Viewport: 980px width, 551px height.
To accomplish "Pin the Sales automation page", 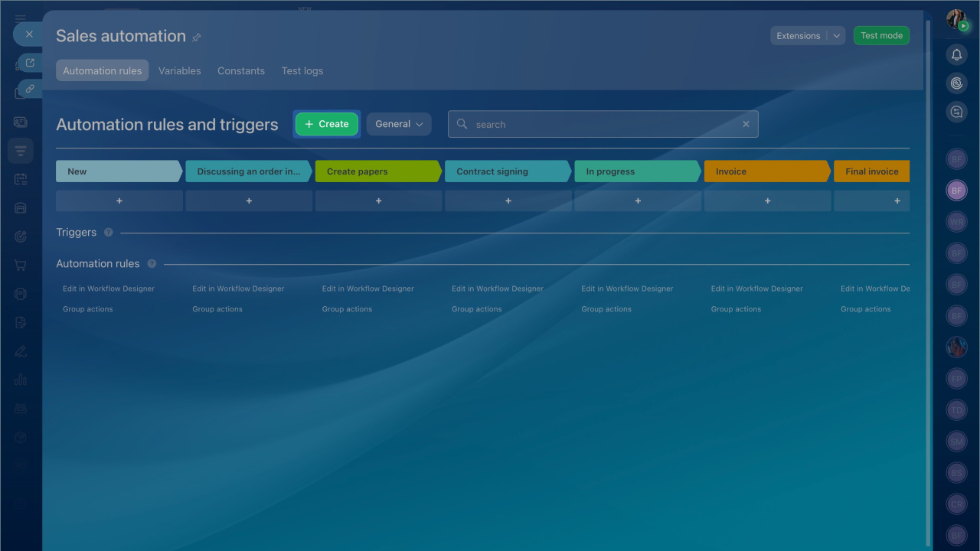I will (x=197, y=37).
